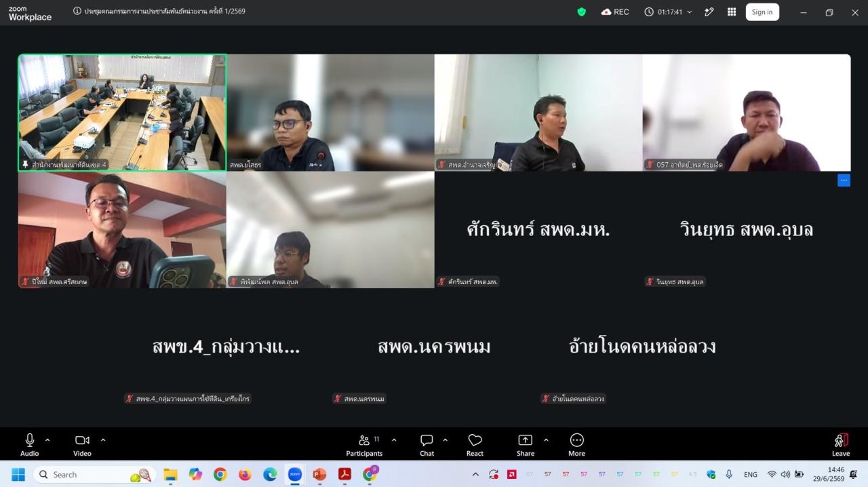Open the React heart menu
Screen dimensions: 868x487
click(475, 445)
